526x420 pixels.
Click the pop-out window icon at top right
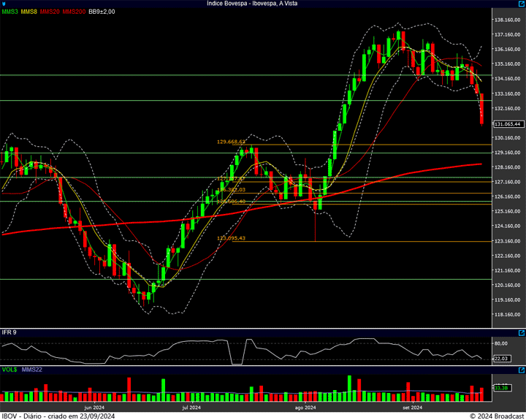(x=521, y=4)
